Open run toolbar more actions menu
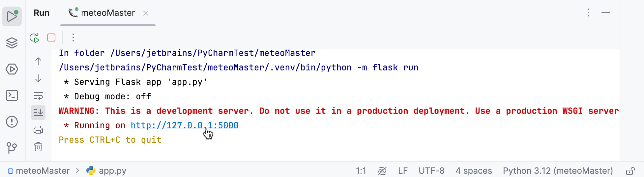644x177 pixels. tap(73, 38)
